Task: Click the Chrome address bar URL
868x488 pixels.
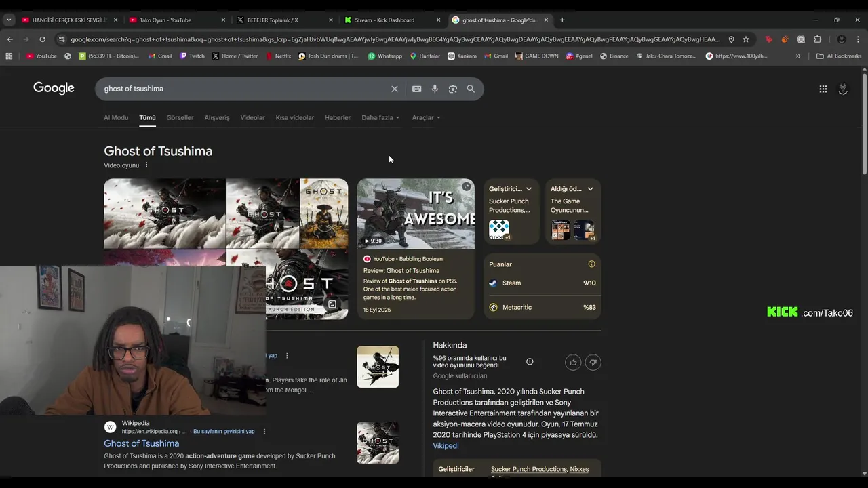Action: [395, 39]
